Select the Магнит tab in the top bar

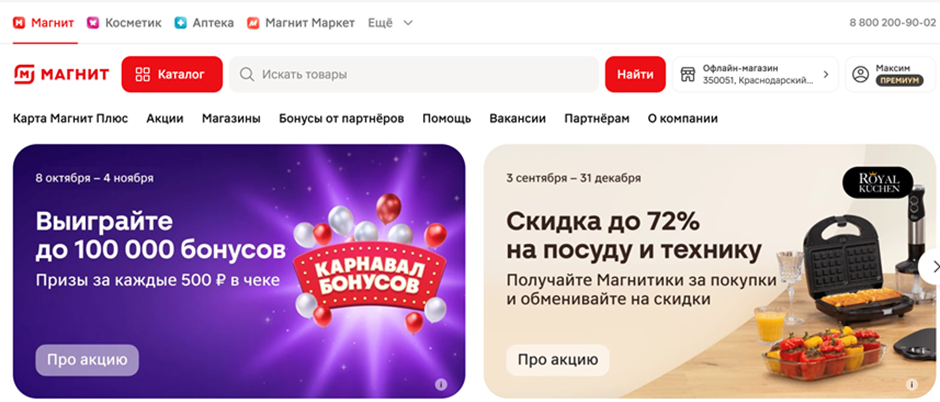coord(45,23)
